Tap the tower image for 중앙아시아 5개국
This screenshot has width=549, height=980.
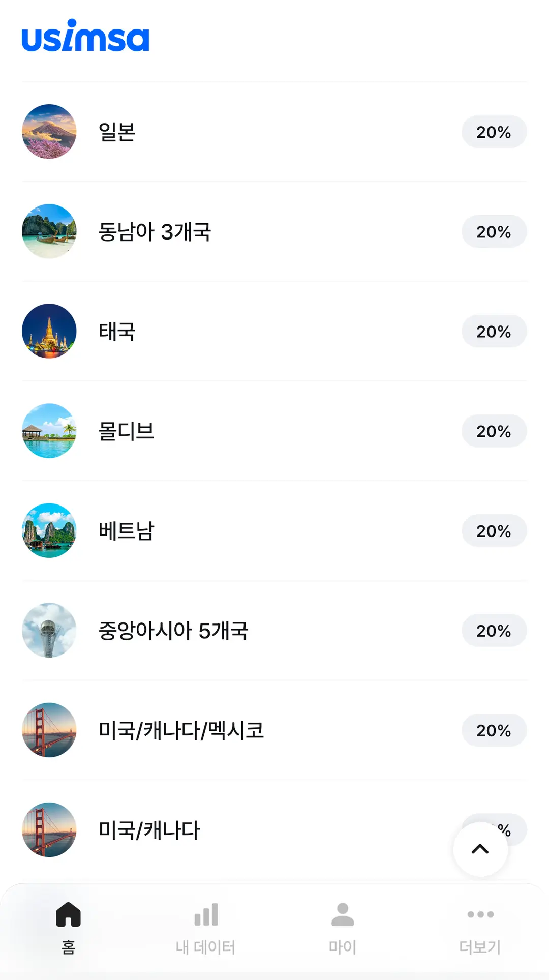[49, 630]
